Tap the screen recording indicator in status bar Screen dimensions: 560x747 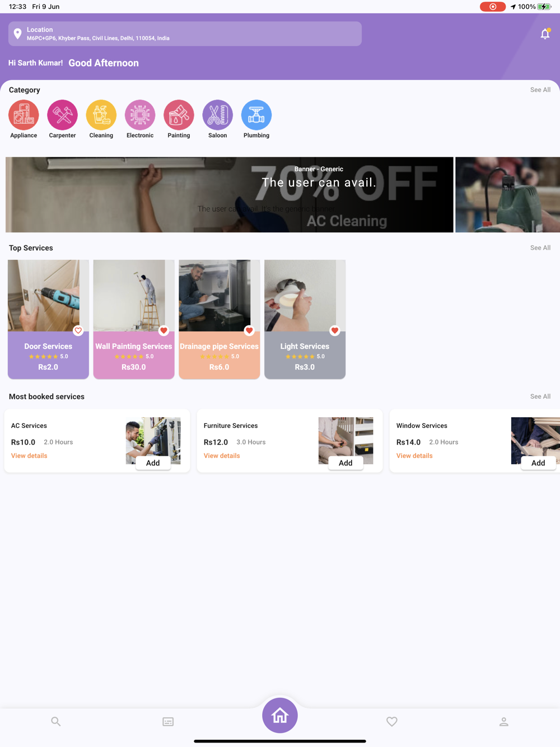coord(493,7)
